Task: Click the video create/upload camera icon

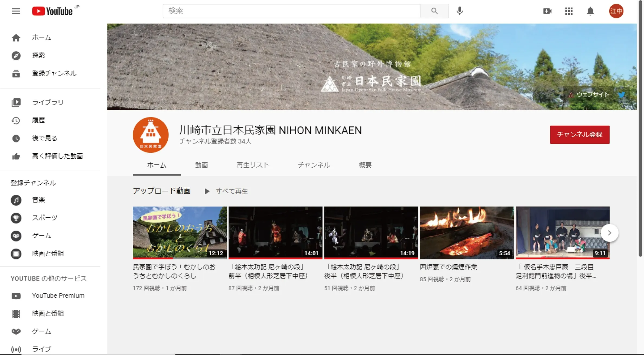Action: point(547,11)
